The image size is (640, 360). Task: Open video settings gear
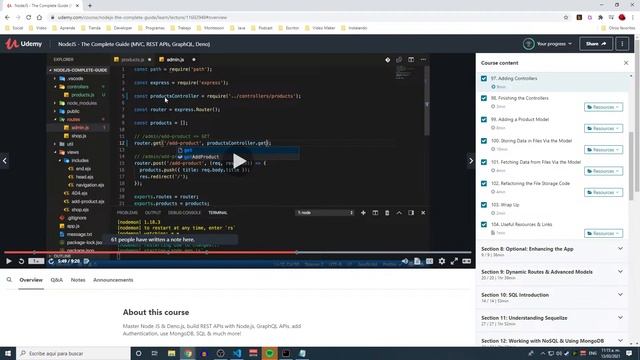(442, 261)
